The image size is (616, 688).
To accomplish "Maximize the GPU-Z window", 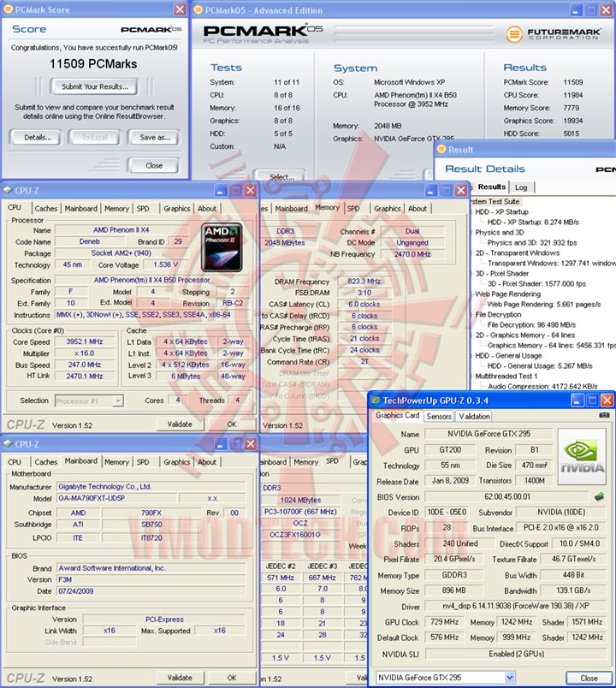I will [x=592, y=400].
